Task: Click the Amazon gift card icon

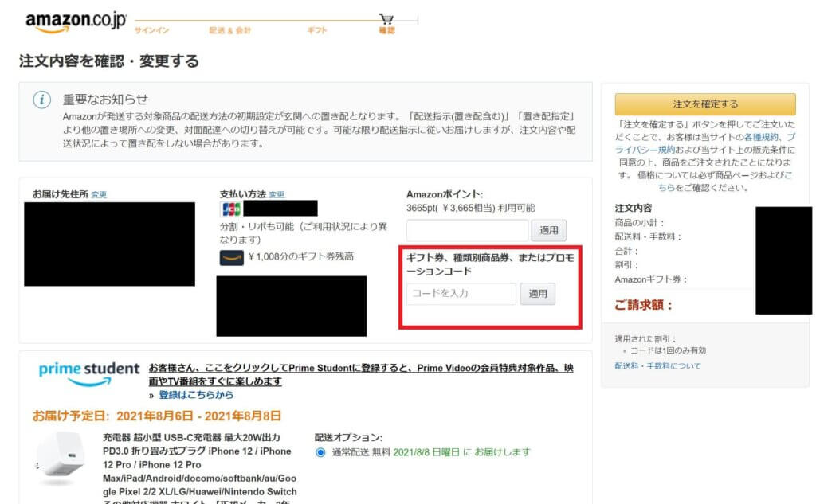Action: pyautogui.click(x=232, y=257)
